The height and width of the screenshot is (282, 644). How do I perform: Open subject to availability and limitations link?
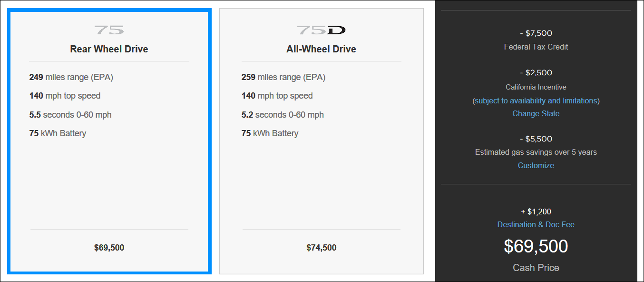(x=536, y=101)
